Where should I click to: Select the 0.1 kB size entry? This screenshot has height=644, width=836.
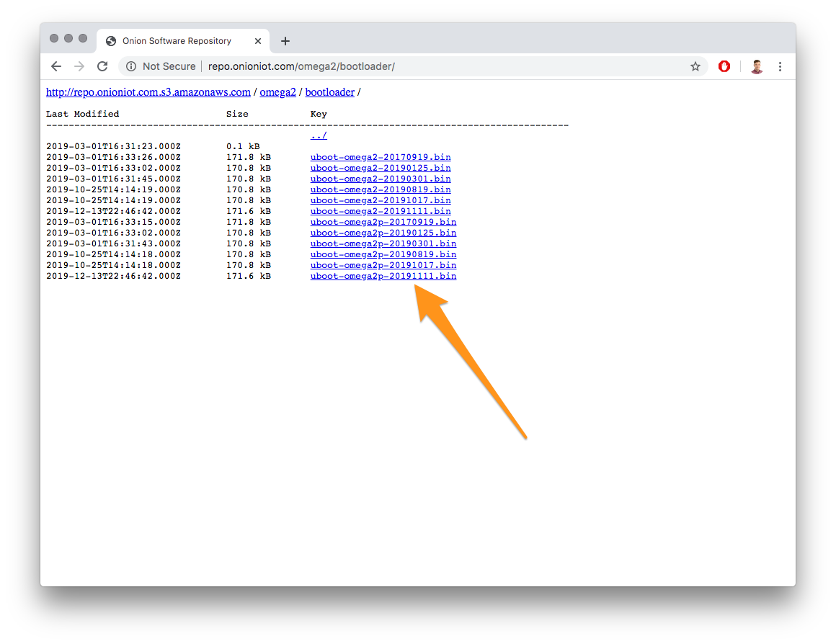(243, 146)
